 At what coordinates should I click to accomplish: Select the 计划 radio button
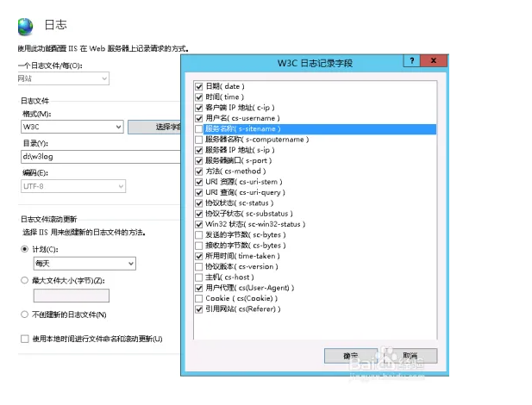24,249
